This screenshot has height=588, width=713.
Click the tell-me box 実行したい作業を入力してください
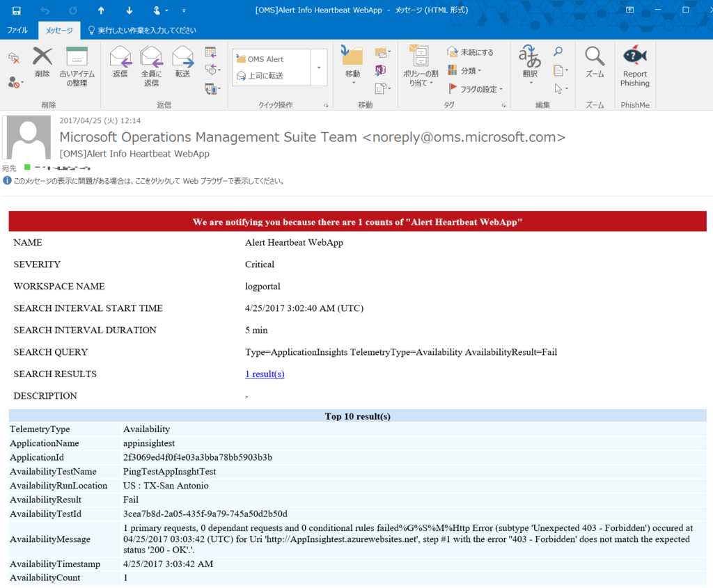(142, 31)
